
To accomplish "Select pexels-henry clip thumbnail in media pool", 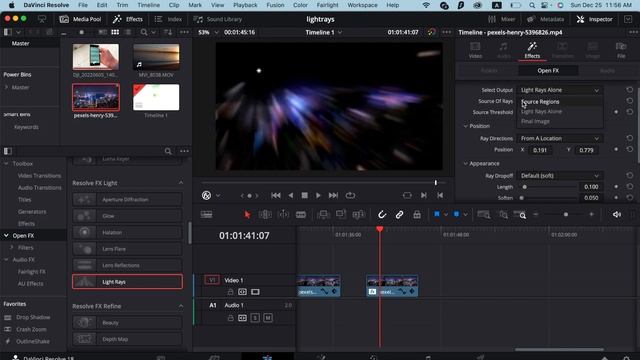I will (96, 97).
